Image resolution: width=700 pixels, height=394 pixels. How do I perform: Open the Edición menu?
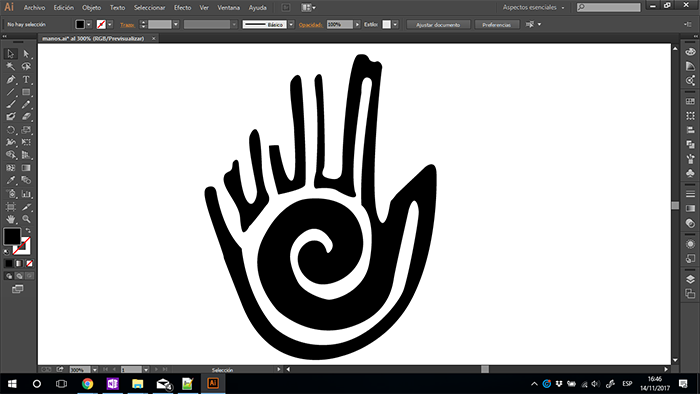click(x=64, y=8)
